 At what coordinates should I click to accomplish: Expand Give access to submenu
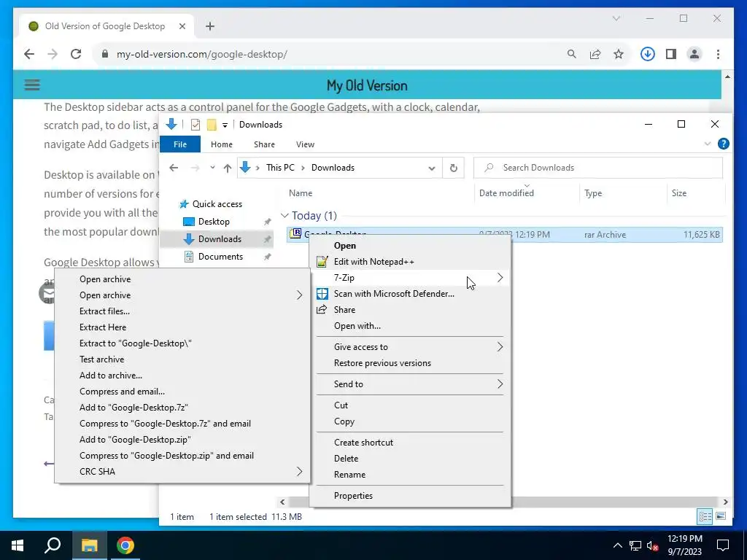coord(500,346)
